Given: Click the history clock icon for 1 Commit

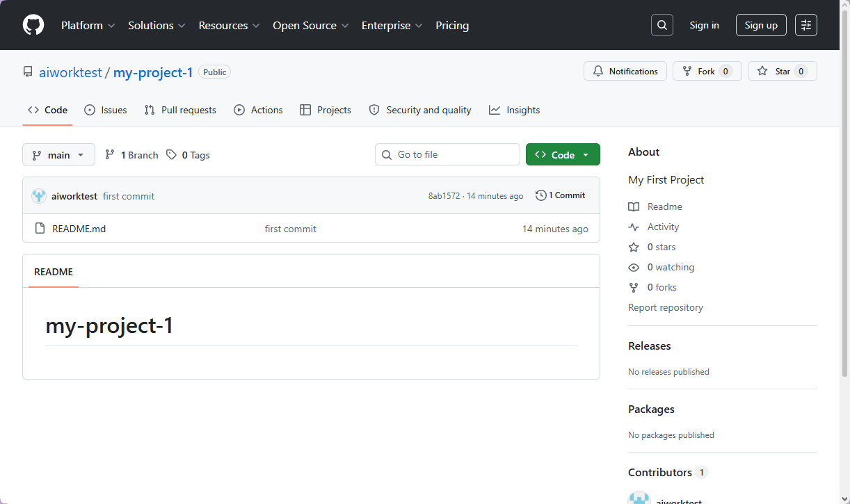Looking at the screenshot, I should coord(540,195).
